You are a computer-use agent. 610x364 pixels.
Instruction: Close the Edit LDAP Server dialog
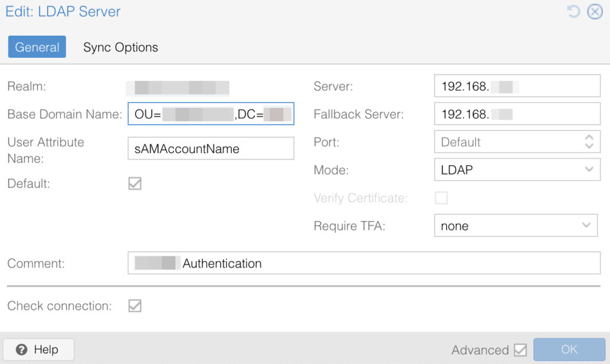point(595,12)
